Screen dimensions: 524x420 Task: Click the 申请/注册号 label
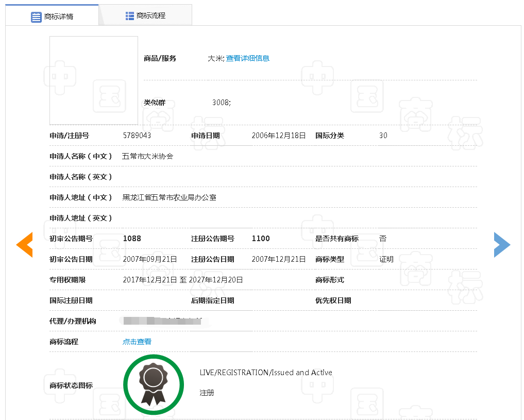point(69,136)
